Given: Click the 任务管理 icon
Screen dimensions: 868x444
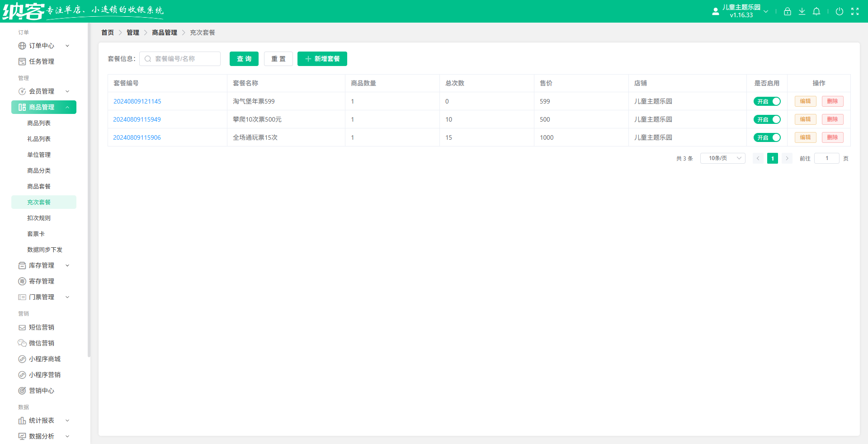Looking at the screenshot, I should [22, 61].
